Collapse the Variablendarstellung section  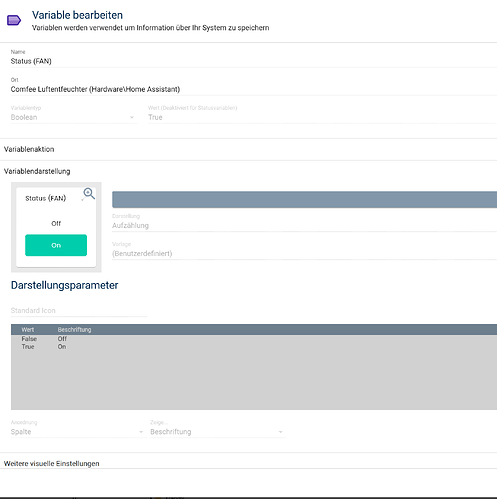pos(248,171)
